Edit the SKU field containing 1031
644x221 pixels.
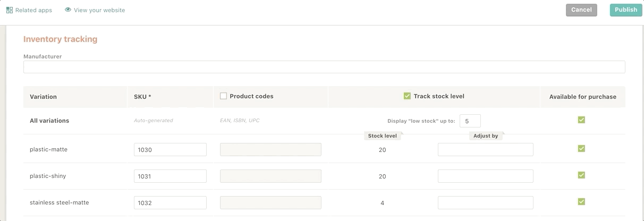point(170,176)
